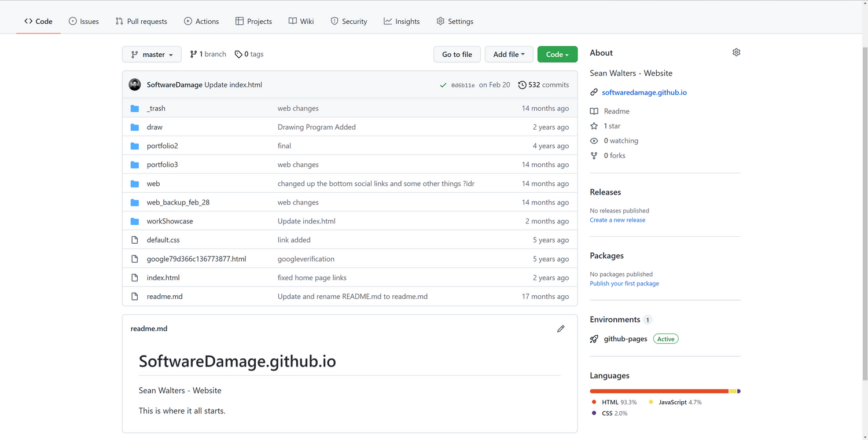
Task: Open the 0 tags link
Action: click(x=249, y=54)
